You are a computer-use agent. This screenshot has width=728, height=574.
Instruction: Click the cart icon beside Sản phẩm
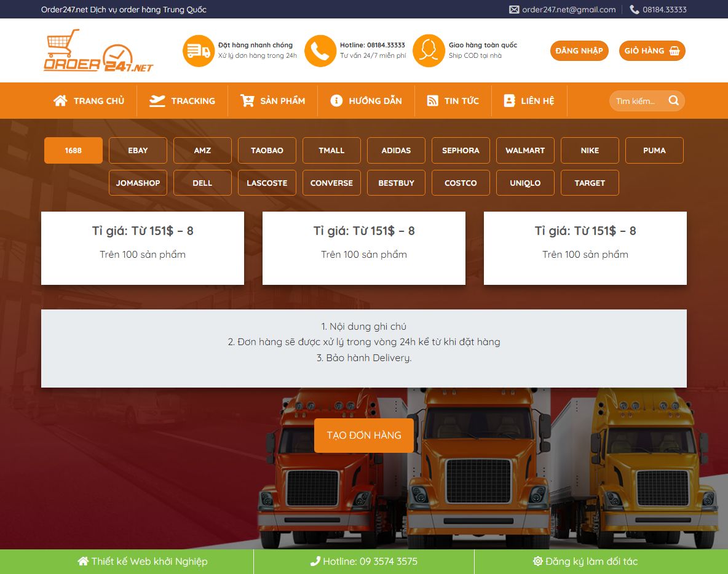(x=247, y=101)
